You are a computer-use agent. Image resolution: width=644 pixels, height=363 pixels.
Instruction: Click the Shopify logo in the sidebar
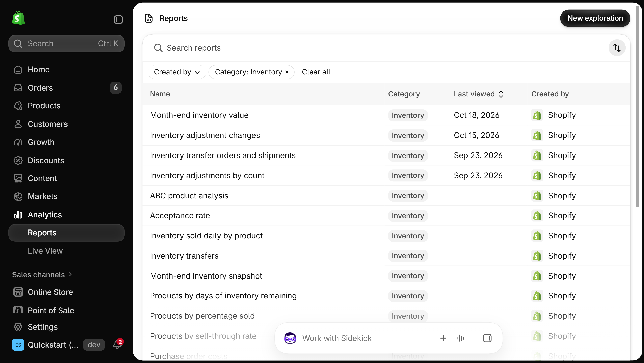19,18
